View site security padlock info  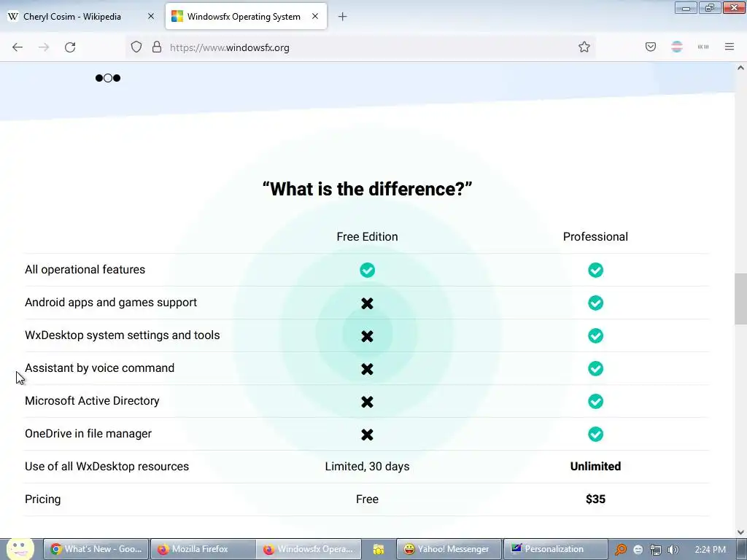click(x=157, y=47)
